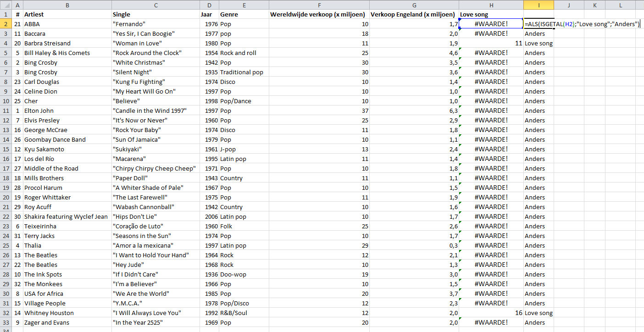Click the "Woman in Love" cell

click(155, 43)
